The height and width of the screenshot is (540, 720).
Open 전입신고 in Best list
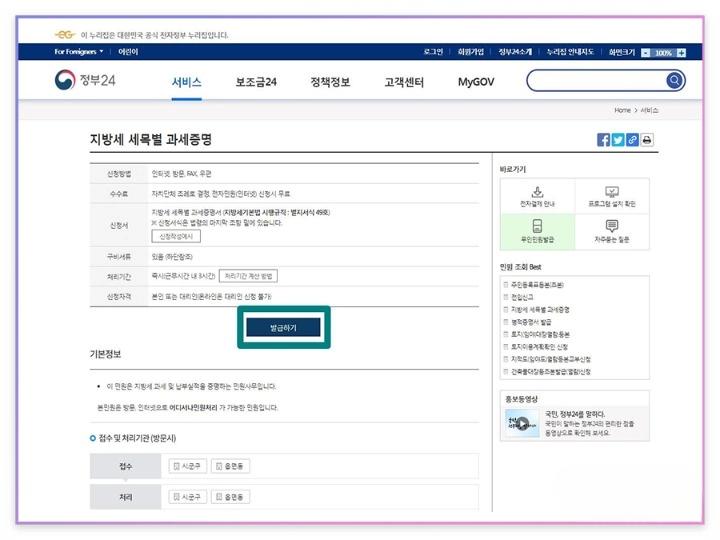(522, 297)
